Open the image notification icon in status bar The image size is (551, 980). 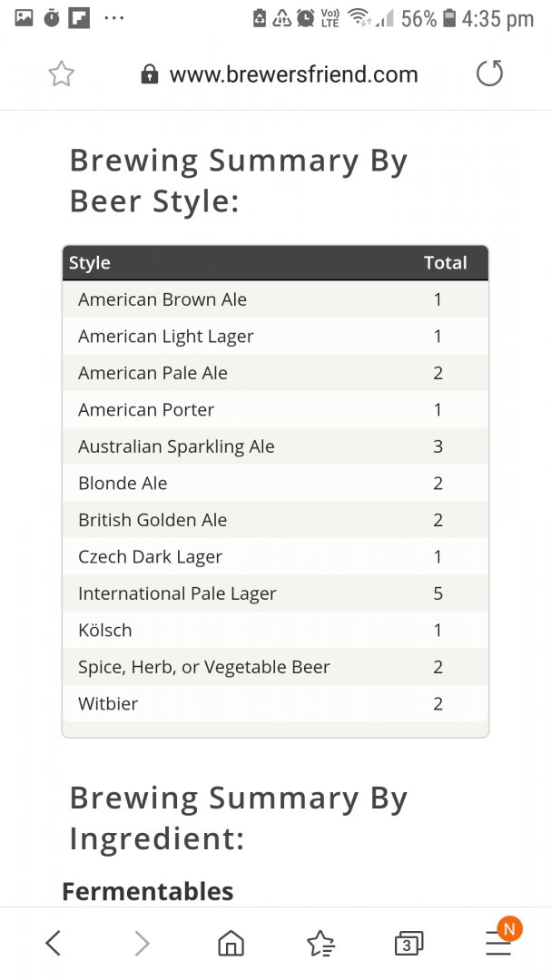(x=24, y=18)
